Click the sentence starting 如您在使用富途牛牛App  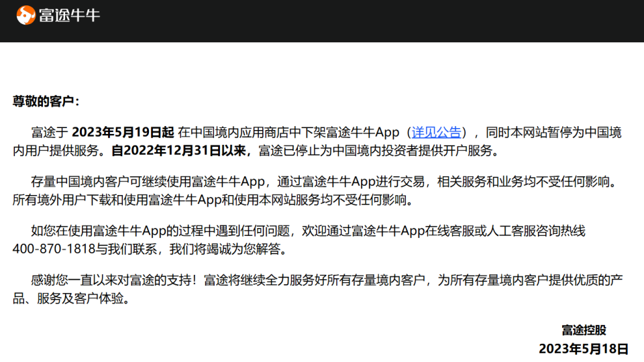click(308, 231)
